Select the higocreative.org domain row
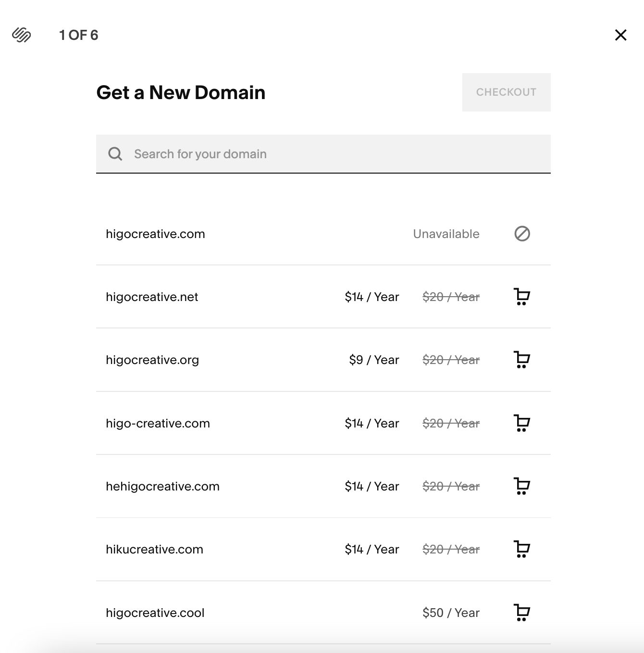 152,360
